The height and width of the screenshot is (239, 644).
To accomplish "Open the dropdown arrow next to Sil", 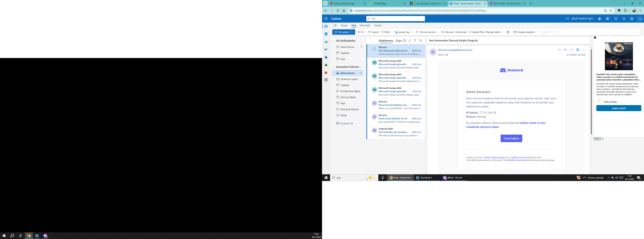I will (365, 32).
